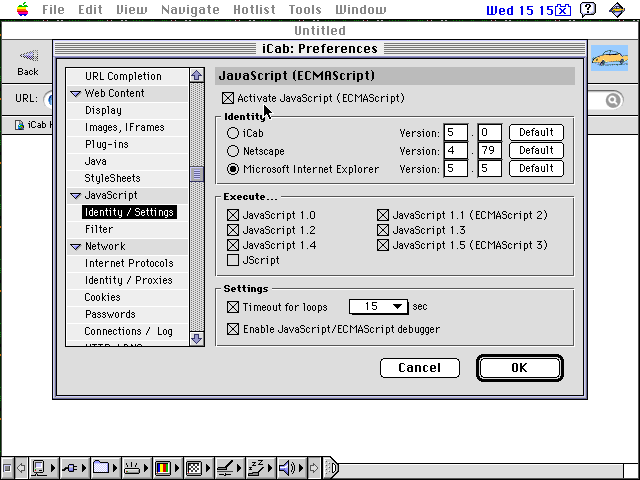Click the iCab major version field

pyautogui.click(x=456, y=133)
